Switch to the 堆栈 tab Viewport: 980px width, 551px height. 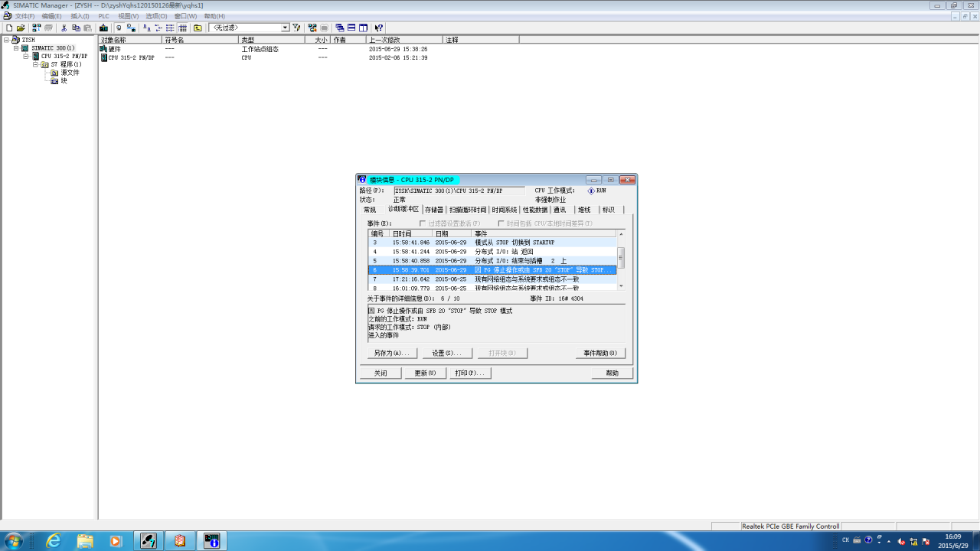click(584, 210)
